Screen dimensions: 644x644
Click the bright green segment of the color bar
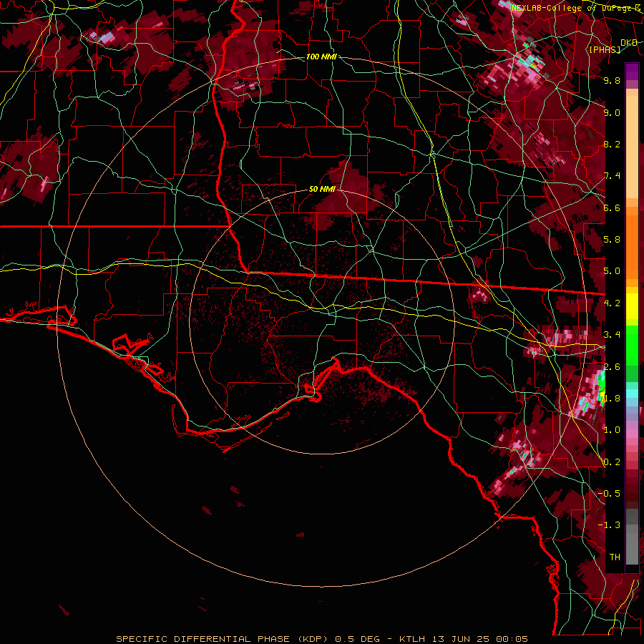pyautogui.click(x=632, y=345)
